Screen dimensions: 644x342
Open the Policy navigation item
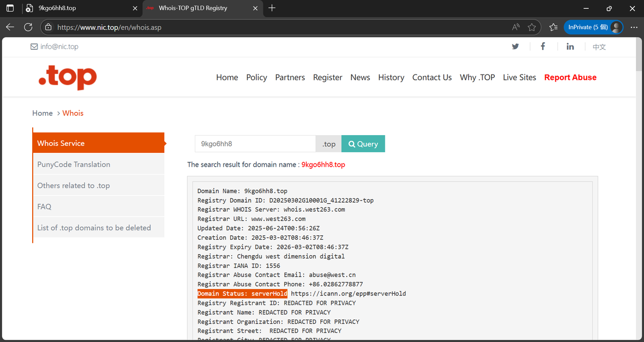[x=257, y=77]
